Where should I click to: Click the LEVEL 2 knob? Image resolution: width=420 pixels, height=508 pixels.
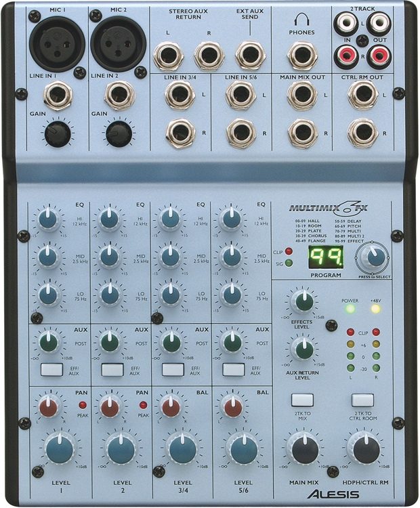click(x=121, y=449)
